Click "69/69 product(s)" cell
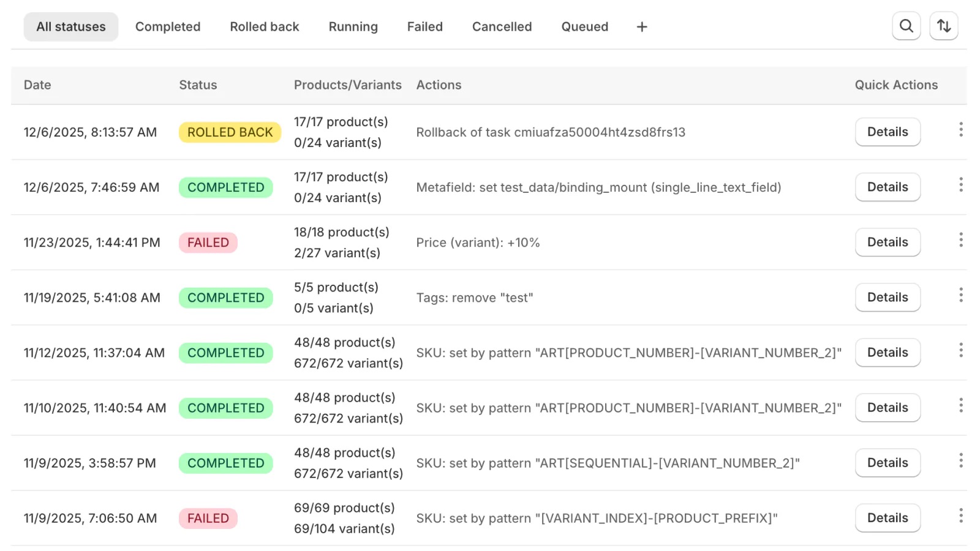The height and width of the screenshot is (551, 980). [344, 508]
